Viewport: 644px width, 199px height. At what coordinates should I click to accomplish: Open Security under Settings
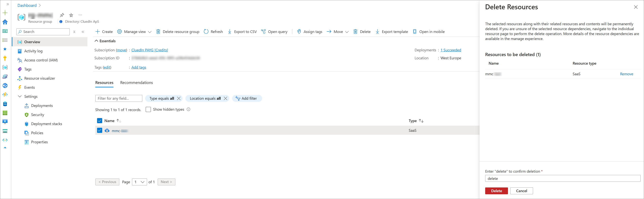tap(37, 115)
